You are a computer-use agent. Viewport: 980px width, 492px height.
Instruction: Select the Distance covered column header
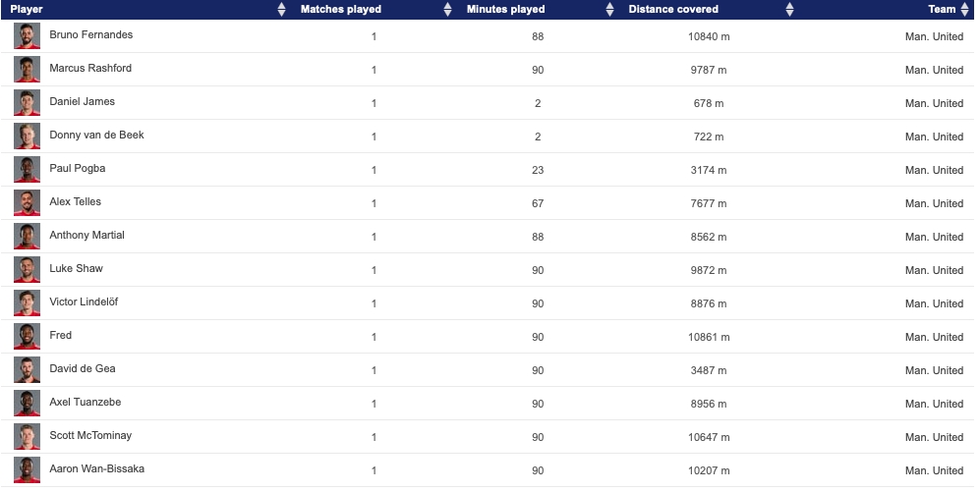pos(673,10)
